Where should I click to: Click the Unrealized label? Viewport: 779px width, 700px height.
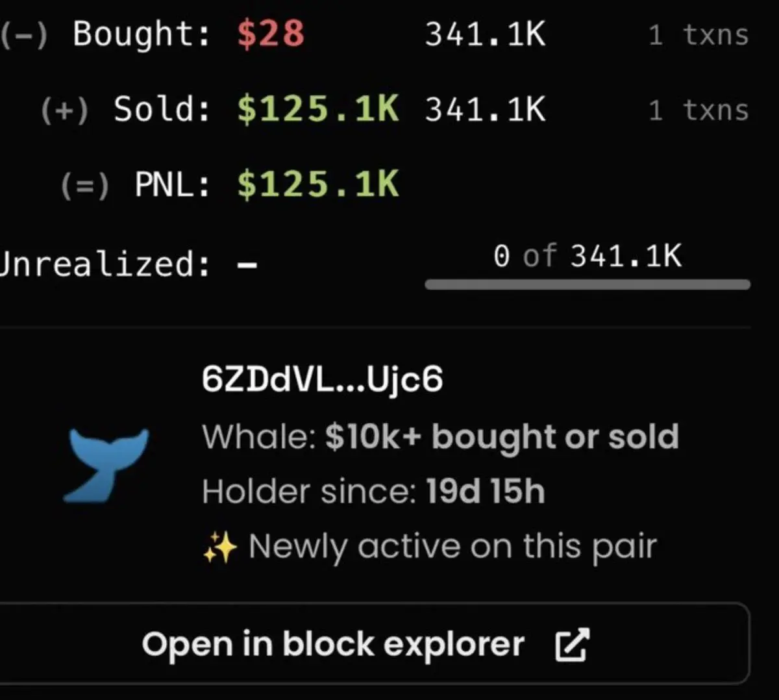[105, 264]
